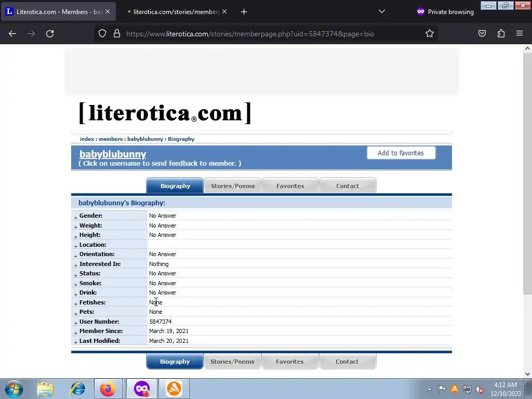The height and width of the screenshot is (399, 532).
Task: Click the Last Modified date March 20, 2021
Action: tap(169, 341)
